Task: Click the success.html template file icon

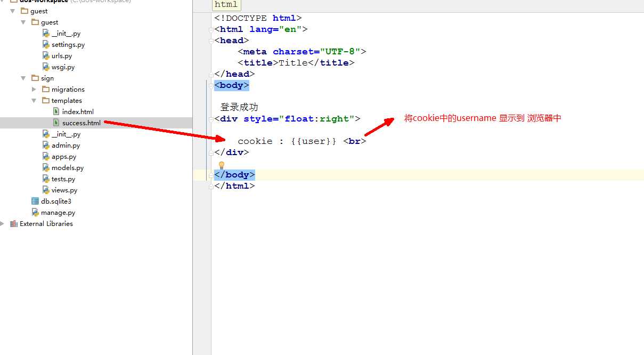Action: coord(56,123)
